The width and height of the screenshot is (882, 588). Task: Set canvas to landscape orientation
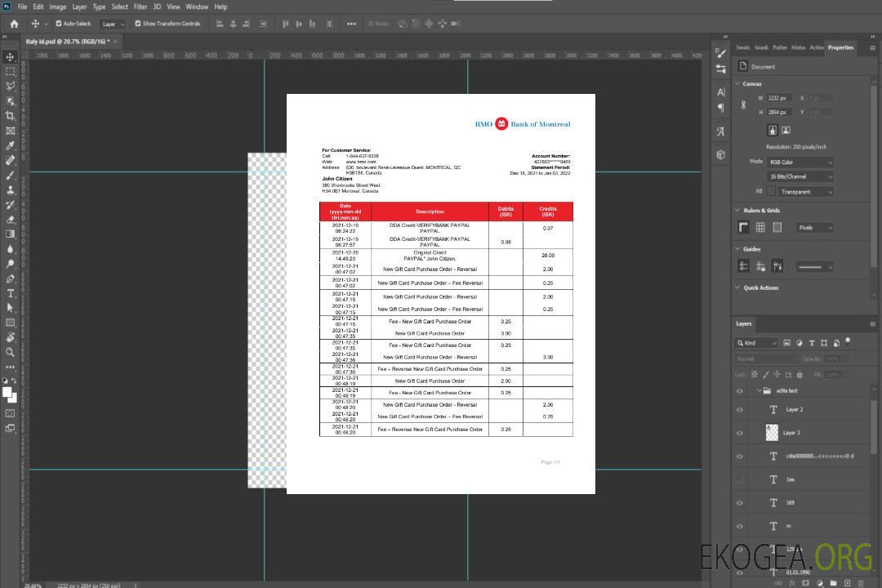click(x=786, y=130)
